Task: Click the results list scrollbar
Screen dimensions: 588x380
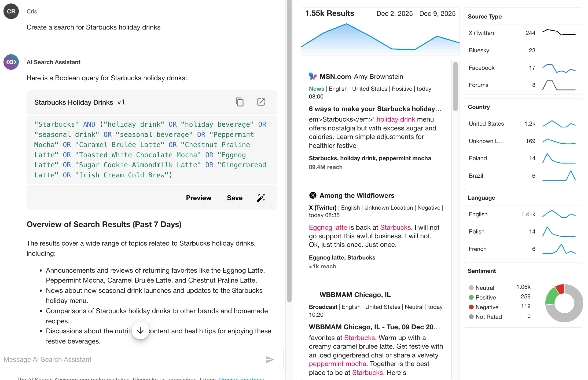Action: coord(455,86)
